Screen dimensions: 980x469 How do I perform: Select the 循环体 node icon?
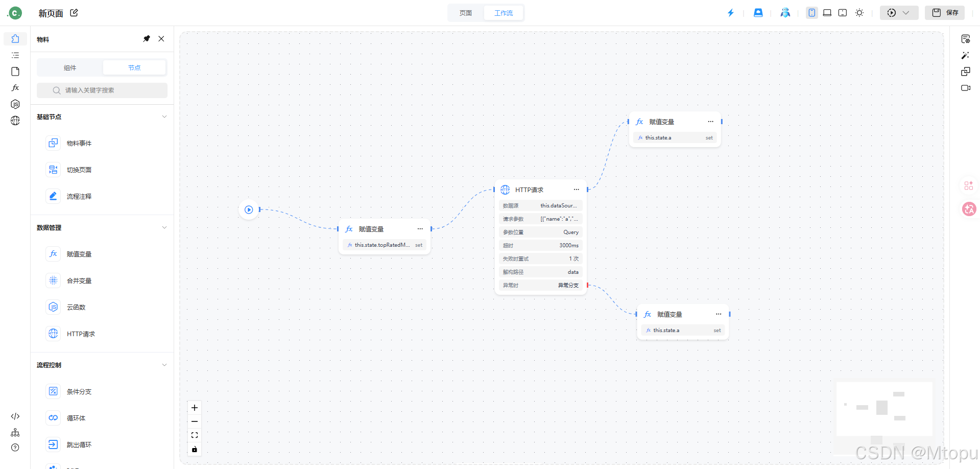(x=53, y=418)
